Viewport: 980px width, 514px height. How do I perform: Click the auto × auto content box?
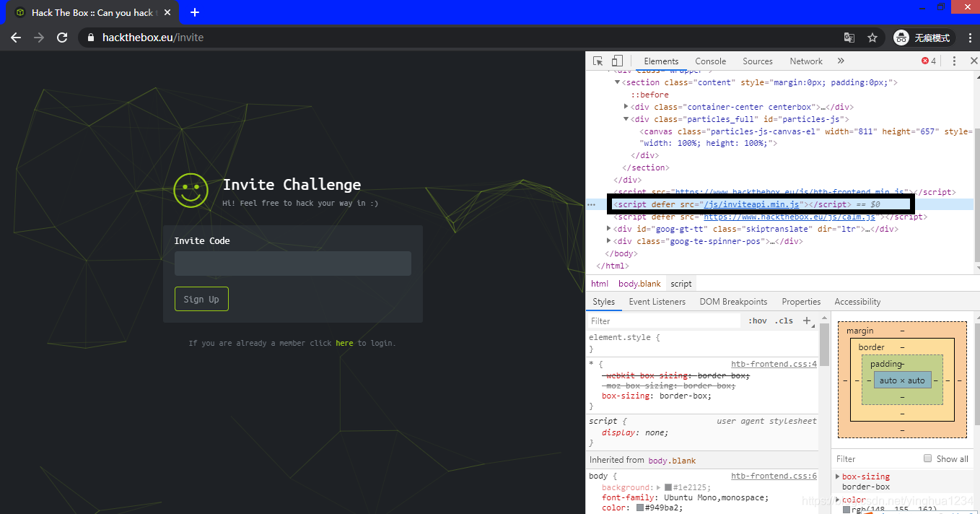coord(902,380)
